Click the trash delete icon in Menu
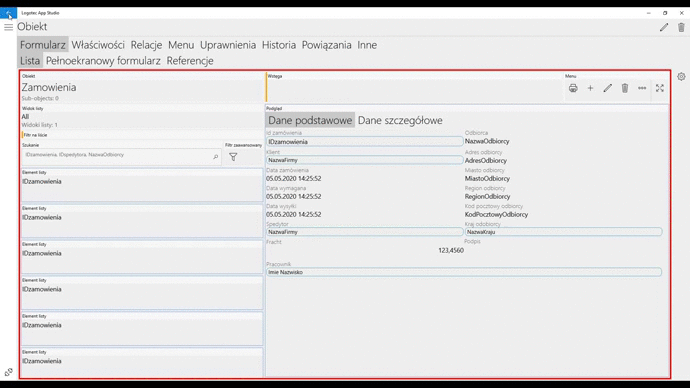The height and width of the screenshot is (388, 690). [x=625, y=88]
